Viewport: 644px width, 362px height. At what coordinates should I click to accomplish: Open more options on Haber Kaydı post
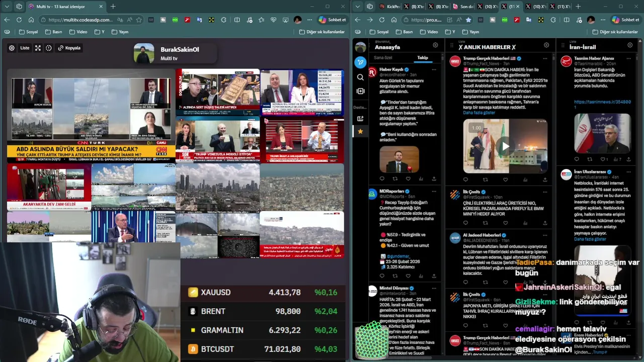point(434,69)
